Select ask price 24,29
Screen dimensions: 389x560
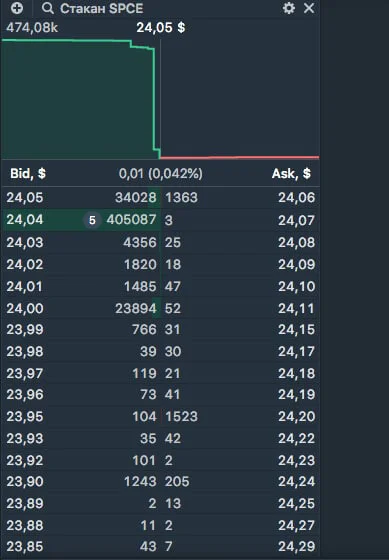pyautogui.click(x=296, y=546)
